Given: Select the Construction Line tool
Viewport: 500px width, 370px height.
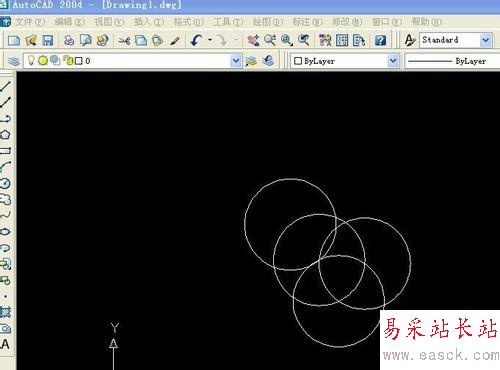Looking at the screenshot, I should click(x=5, y=102).
